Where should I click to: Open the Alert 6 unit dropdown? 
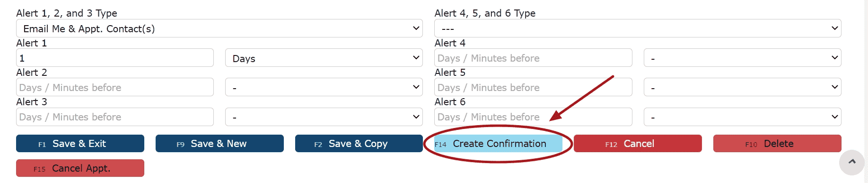pos(743,117)
